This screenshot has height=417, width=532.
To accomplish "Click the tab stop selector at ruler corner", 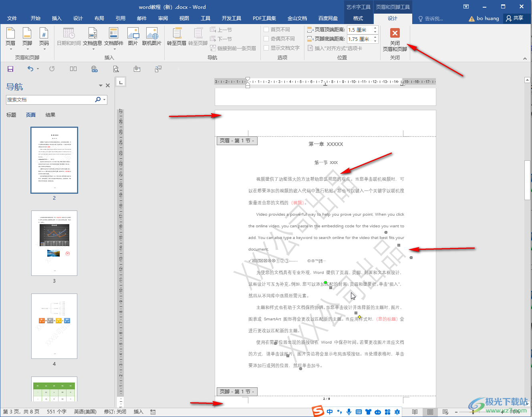I will point(121,82).
